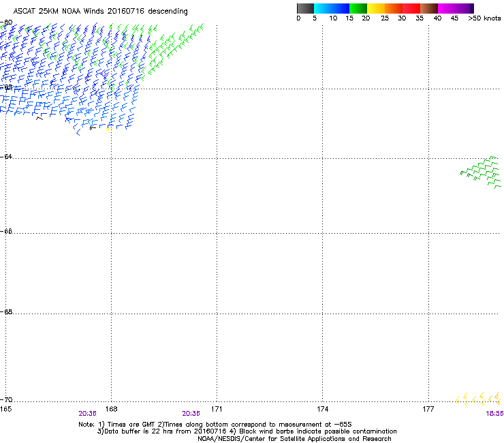Click the purple 18:58 time stamp
504x443 pixels.
[x=494, y=414]
